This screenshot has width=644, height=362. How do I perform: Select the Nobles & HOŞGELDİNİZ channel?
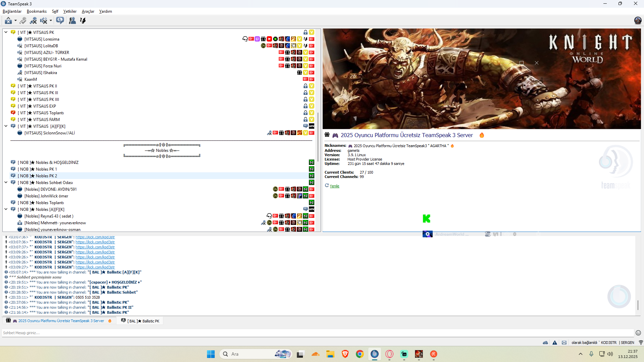48,163
